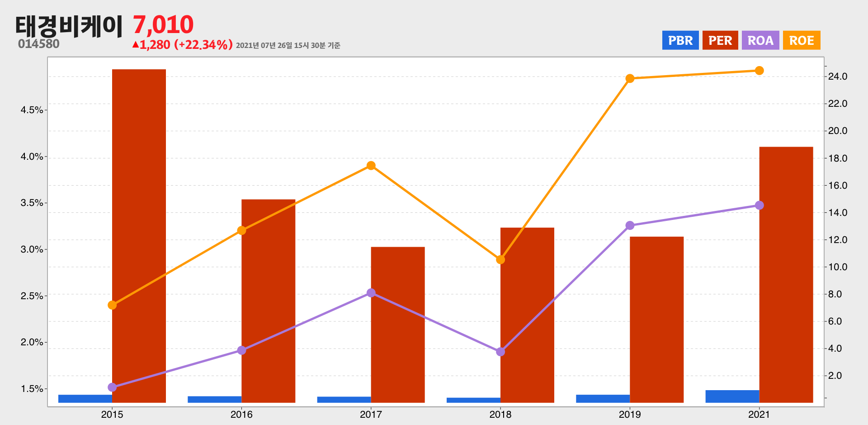The image size is (868, 425).
Task: Click the 2015 blue PBR bar
Action: pyautogui.click(x=85, y=399)
